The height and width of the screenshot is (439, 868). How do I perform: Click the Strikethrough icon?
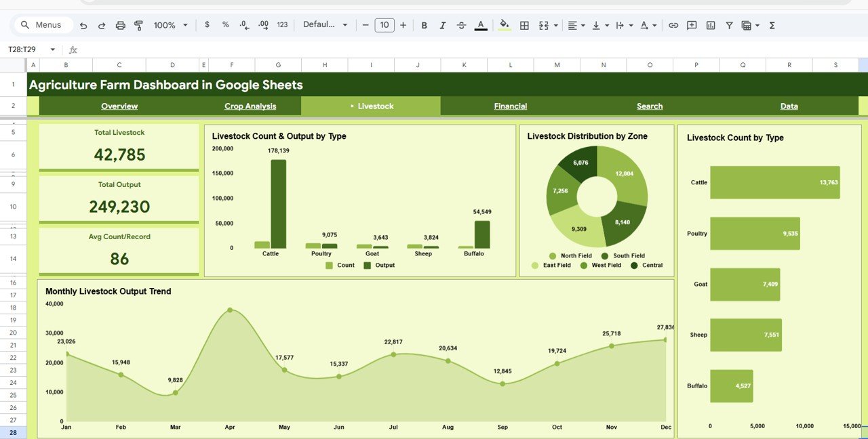tap(461, 25)
